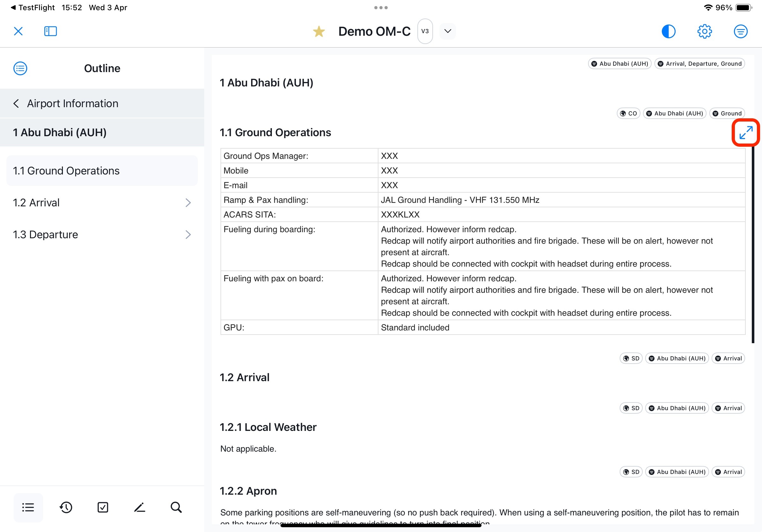Click the favorite star icon
This screenshot has width=762, height=532.
[318, 32]
